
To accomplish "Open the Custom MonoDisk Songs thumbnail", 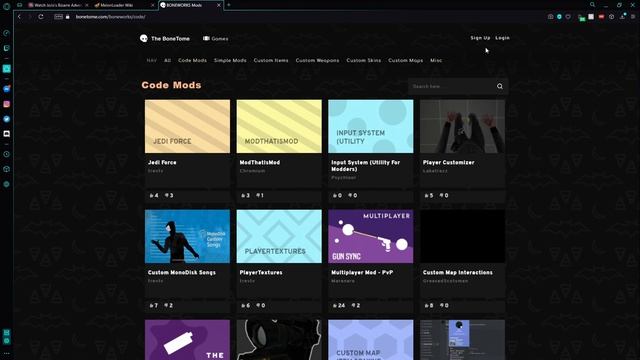I will [x=187, y=236].
